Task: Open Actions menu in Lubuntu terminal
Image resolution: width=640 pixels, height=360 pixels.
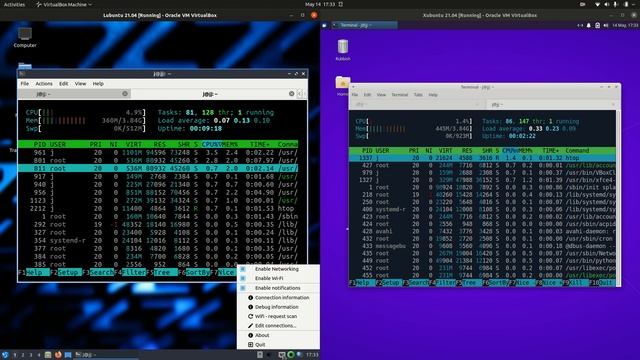Action: pyautogui.click(x=44, y=84)
